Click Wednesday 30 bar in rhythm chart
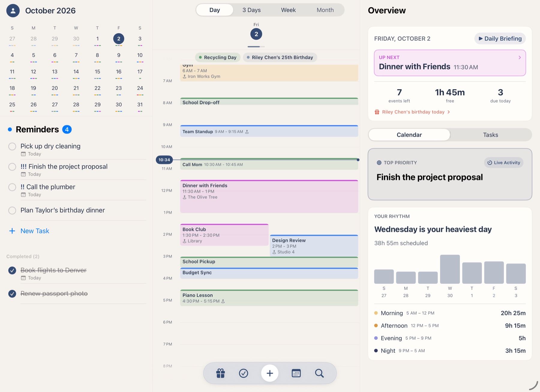The image size is (540, 392). 450,269
